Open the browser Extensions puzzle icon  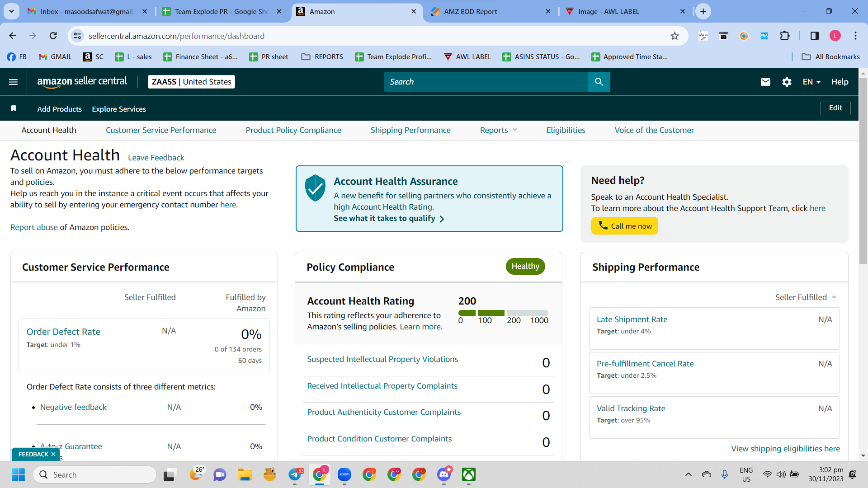point(785,36)
